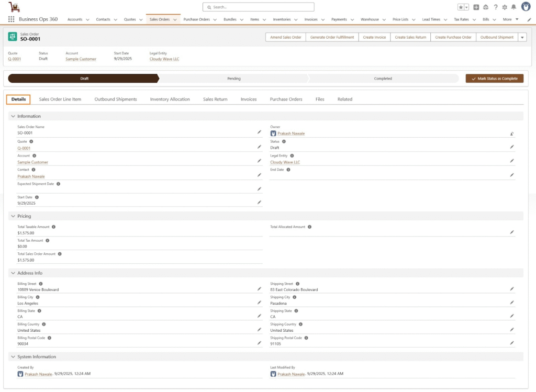Click pencil icon to edit Shipping Street
536x392 pixels.
[512, 289]
